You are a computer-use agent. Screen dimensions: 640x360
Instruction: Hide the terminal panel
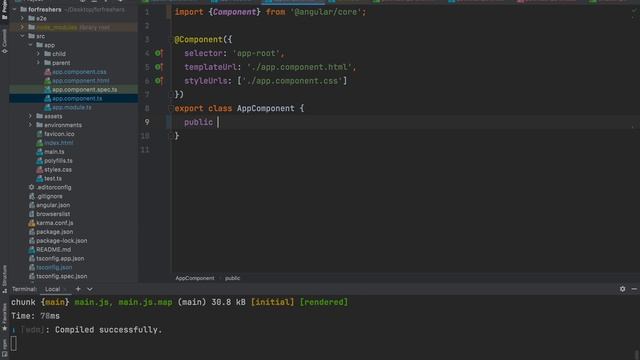point(634,289)
